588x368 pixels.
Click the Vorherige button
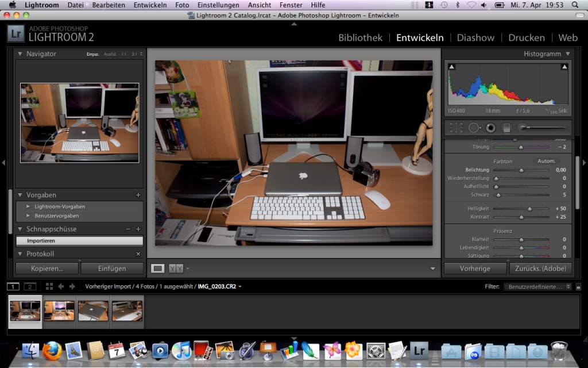(475, 269)
